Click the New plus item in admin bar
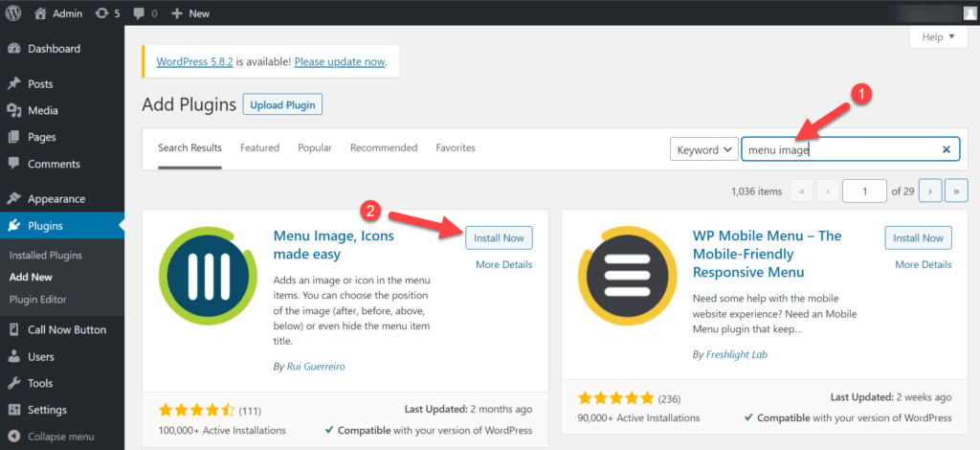 (x=190, y=13)
